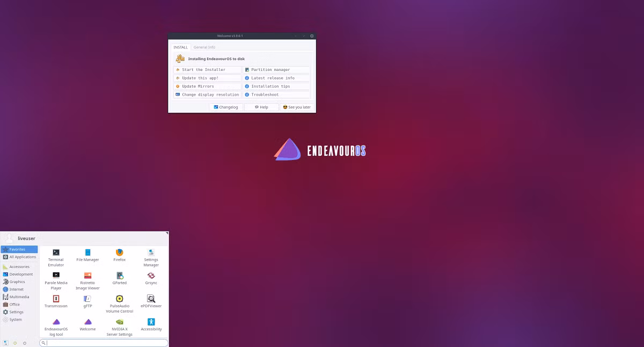
Task: Start Parole Media Player
Action: tap(56, 281)
